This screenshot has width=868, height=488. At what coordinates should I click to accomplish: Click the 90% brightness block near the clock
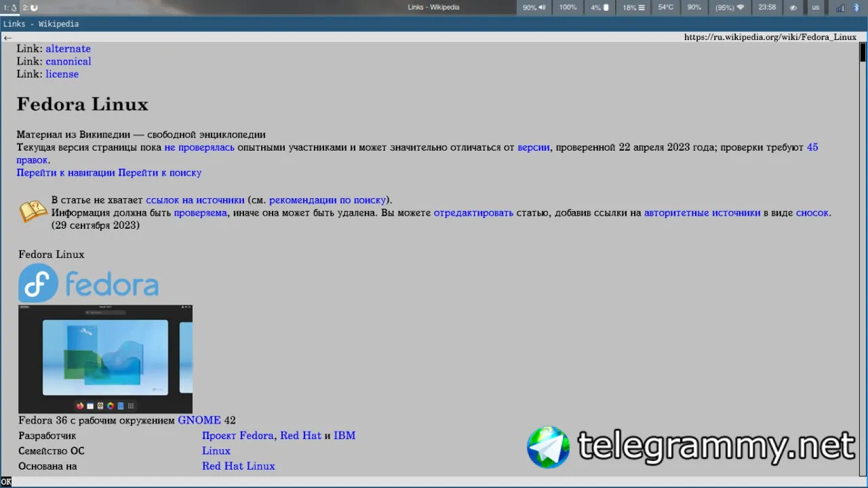coord(694,7)
